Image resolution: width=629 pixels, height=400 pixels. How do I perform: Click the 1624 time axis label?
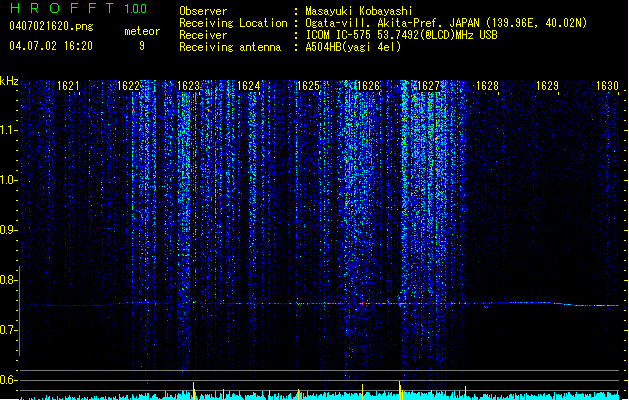[248, 86]
